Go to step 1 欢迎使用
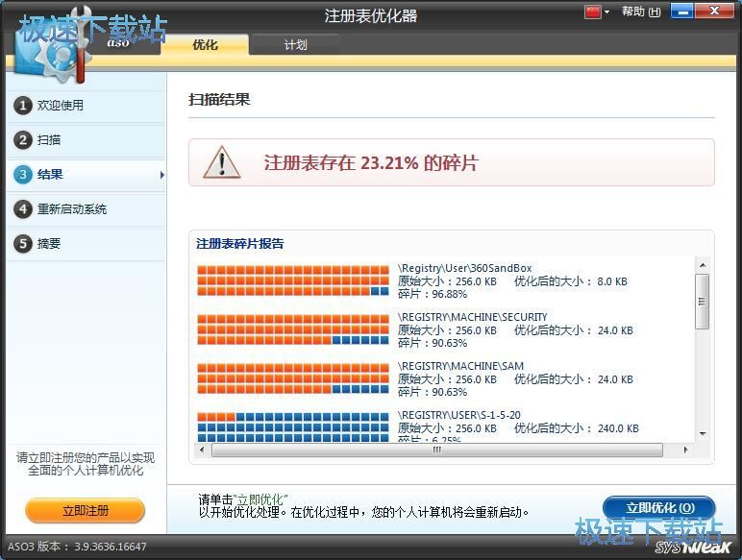The width and height of the screenshot is (742, 560). (86, 106)
